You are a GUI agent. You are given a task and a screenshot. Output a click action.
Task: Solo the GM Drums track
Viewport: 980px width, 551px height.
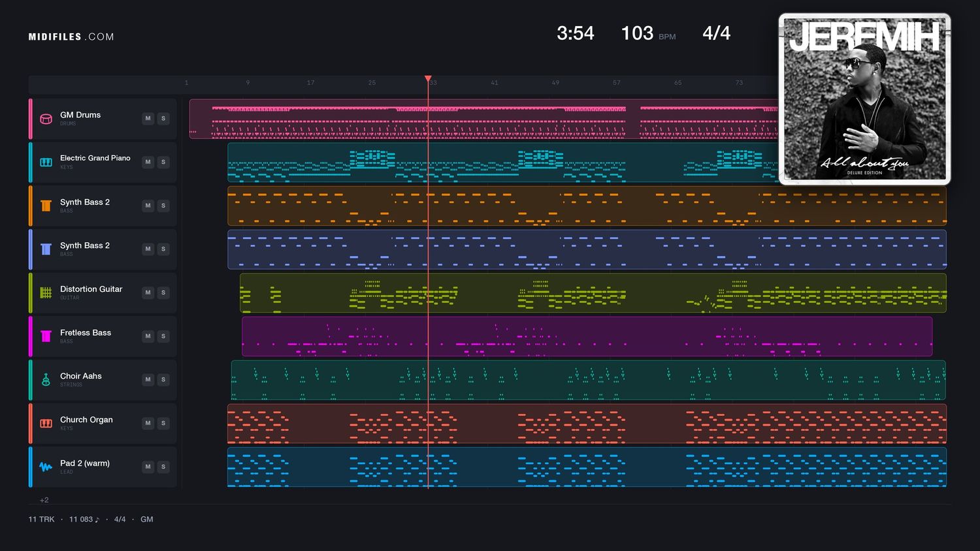click(163, 118)
